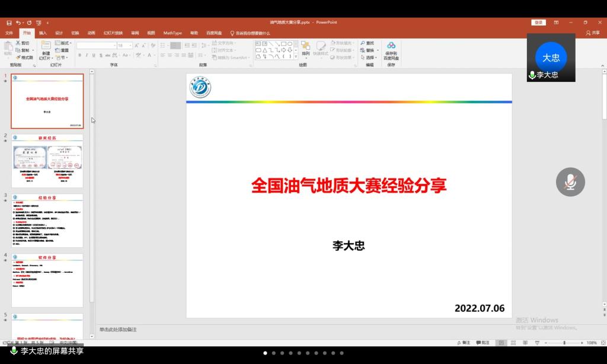Click Save to Baidu Netdisk icon
Viewport: 607px width, 364px height.
(391, 46)
